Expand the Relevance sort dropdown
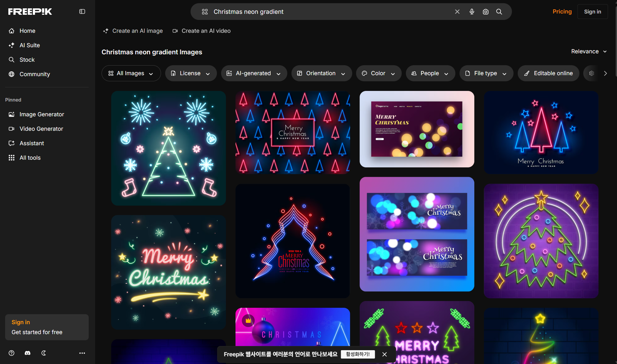 [x=589, y=51]
